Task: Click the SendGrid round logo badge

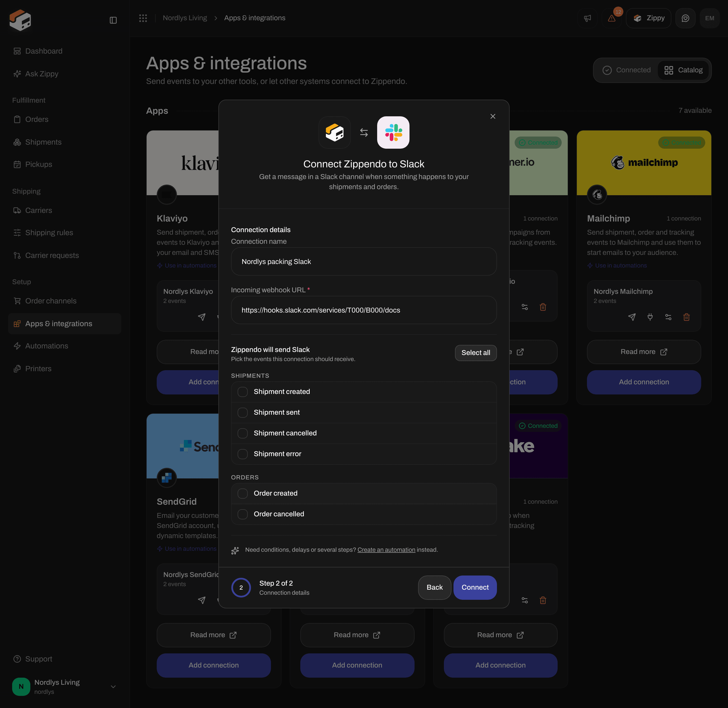Action: pyautogui.click(x=167, y=477)
